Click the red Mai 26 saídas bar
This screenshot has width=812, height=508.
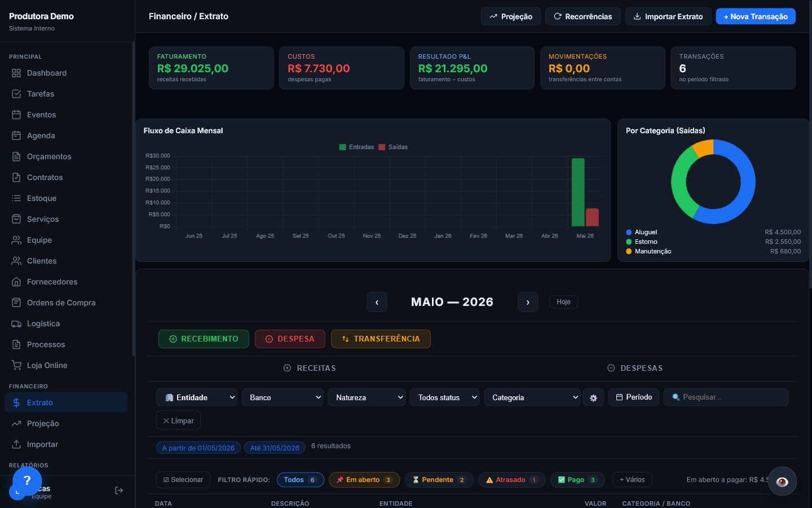point(592,217)
